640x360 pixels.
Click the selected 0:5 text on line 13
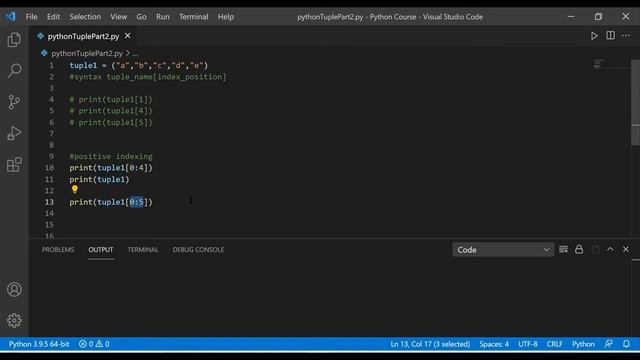(136, 202)
